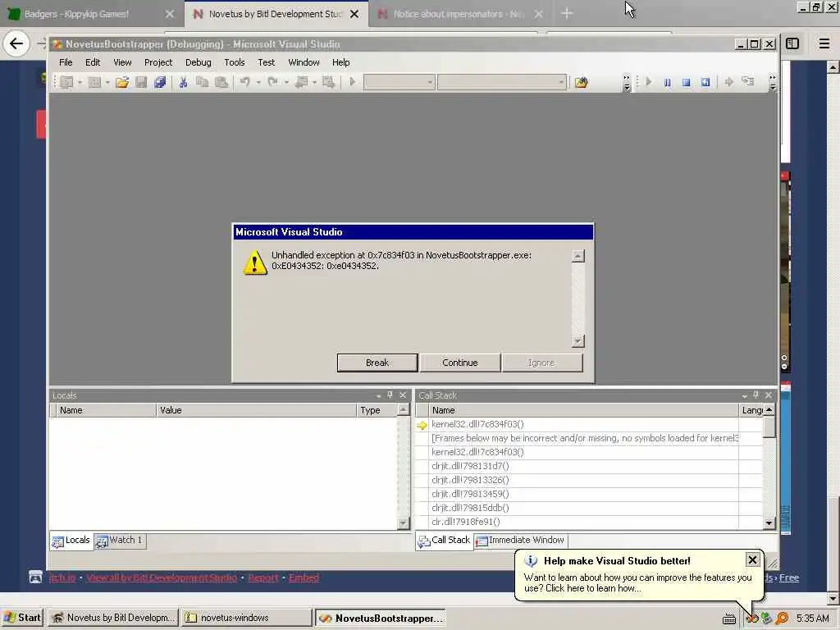
Task: Open the Debug menu
Action: coord(199,62)
